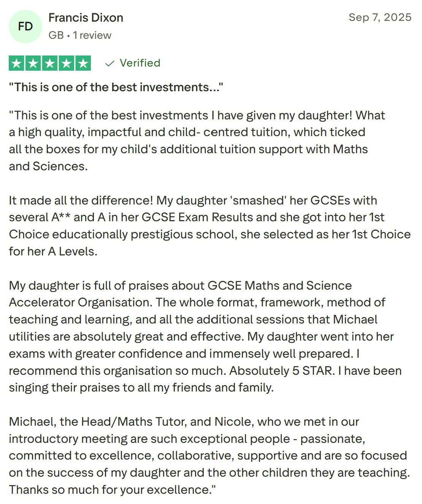Click the Sep 7, 2025 review date
This screenshot has width=422, height=504.
pyautogui.click(x=380, y=17)
